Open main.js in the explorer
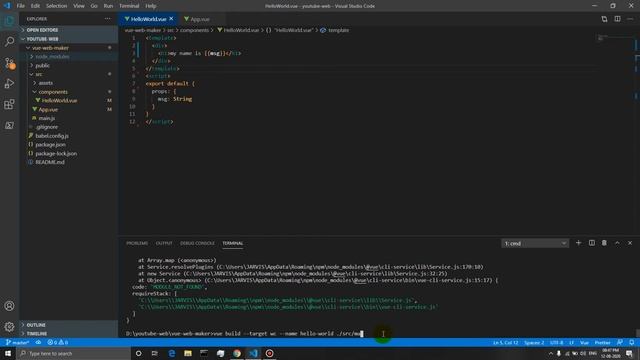Image resolution: width=640 pixels, height=360 pixels. 69,118
